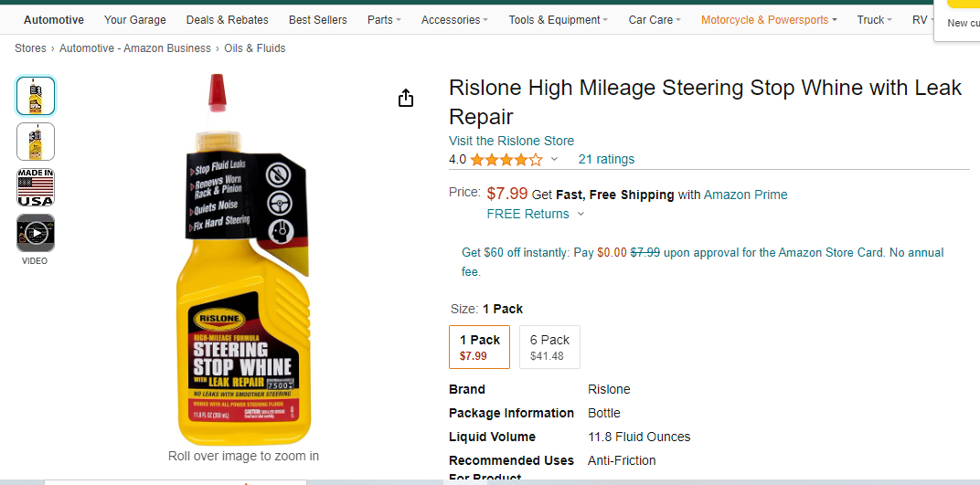Click the star rating icons
The width and height of the screenshot is (980, 485).
506,160
